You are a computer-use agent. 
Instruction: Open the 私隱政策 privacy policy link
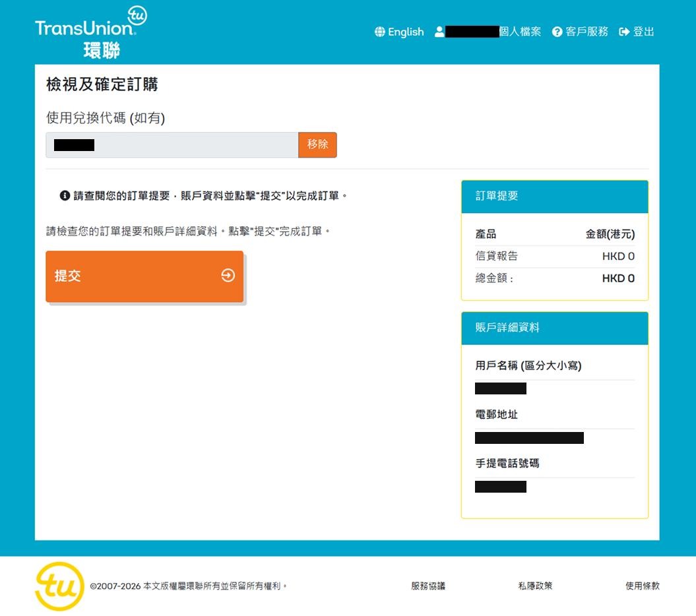(535, 586)
